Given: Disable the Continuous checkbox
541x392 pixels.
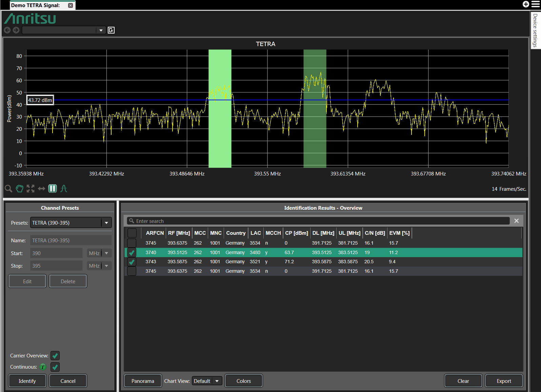Looking at the screenshot, I should coord(55,367).
